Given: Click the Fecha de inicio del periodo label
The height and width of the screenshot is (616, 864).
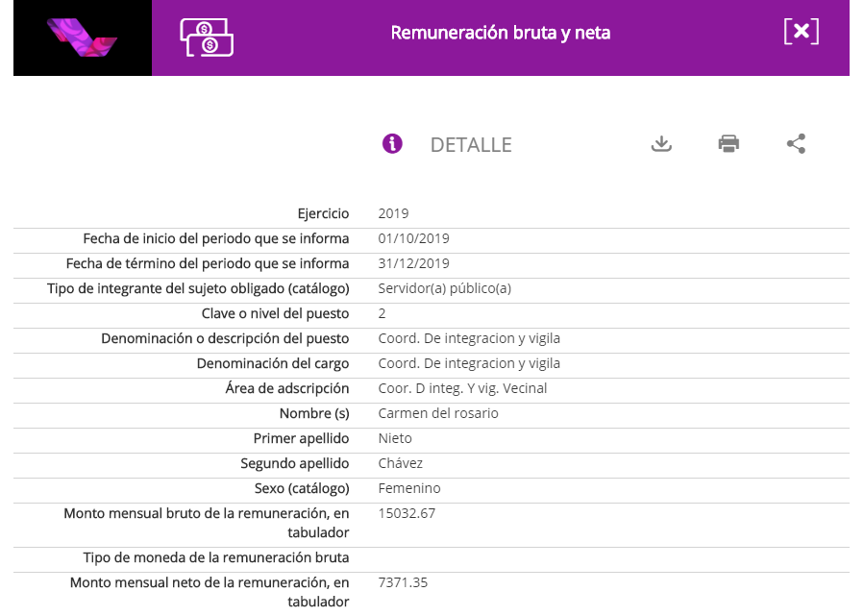Looking at the screenshot, I should (216, 238).
